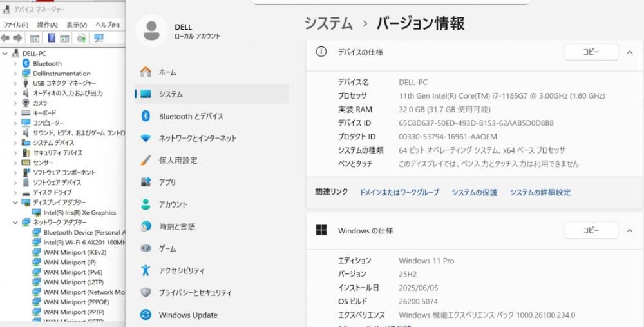This screenshot has width=644, height=327.
Task: Select システム in the Settings sidebar
Action: pyautogui.click(x=212, y=94)
